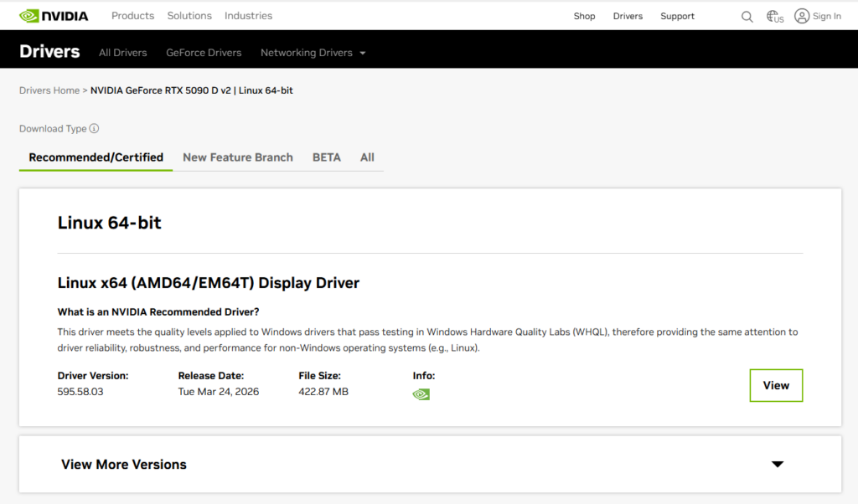Open the Products menu
858x504 pixels.
click(x=132, y=16)
